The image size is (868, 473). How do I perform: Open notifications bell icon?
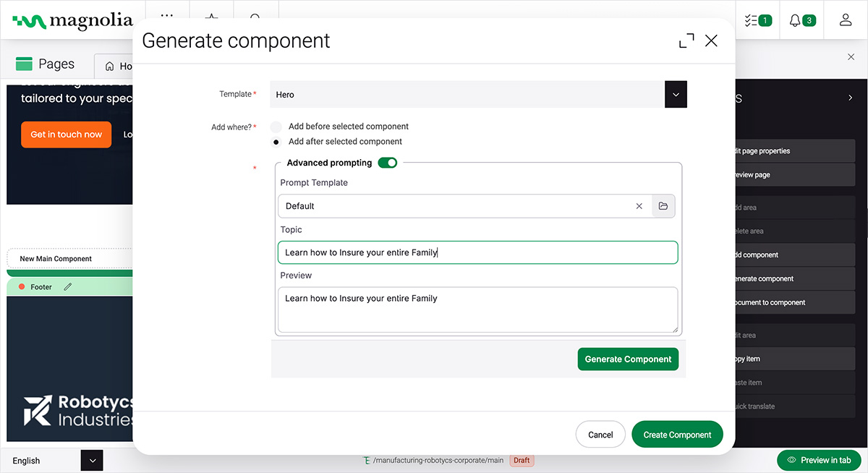tap(801, 20)
